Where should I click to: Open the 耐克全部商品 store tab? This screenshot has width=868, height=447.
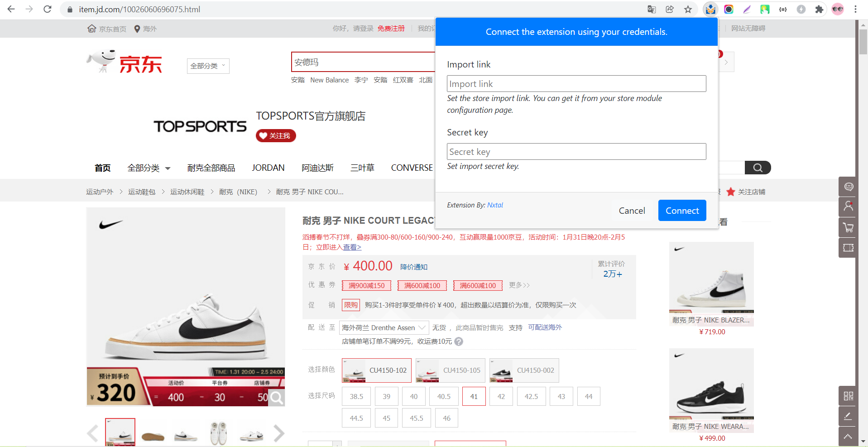click(x=211, y=168)
